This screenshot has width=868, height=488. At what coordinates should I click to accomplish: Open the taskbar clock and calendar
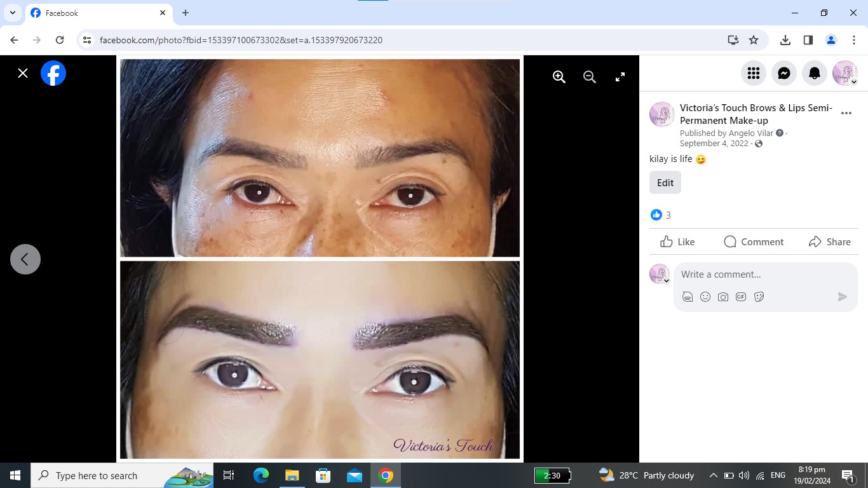pos(811,475)
